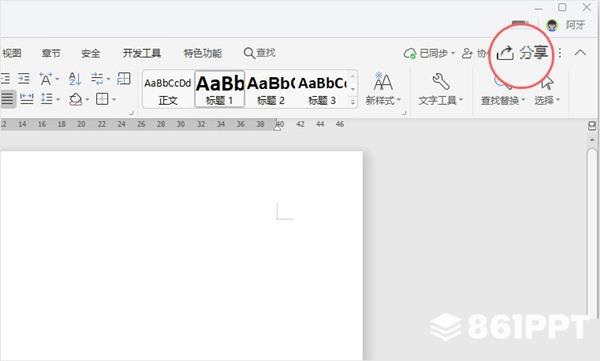The width and height of the screenshot is (600, 361).
Task: Expand the borders dropdown arrow
Action: (114, 100)
